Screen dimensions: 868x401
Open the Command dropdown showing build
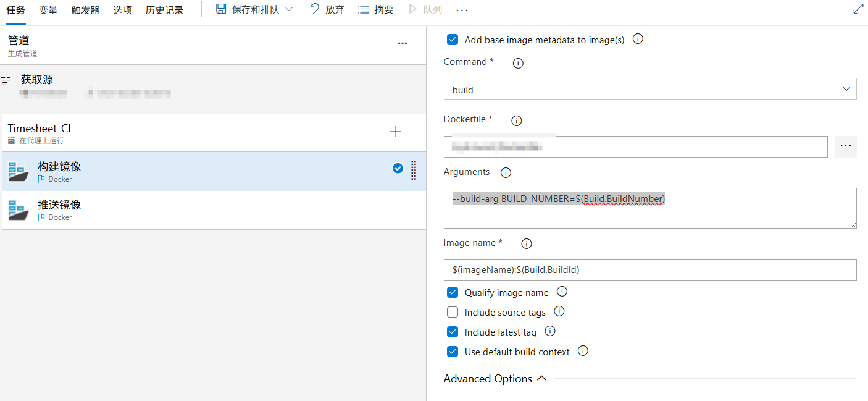click(650, 89)
